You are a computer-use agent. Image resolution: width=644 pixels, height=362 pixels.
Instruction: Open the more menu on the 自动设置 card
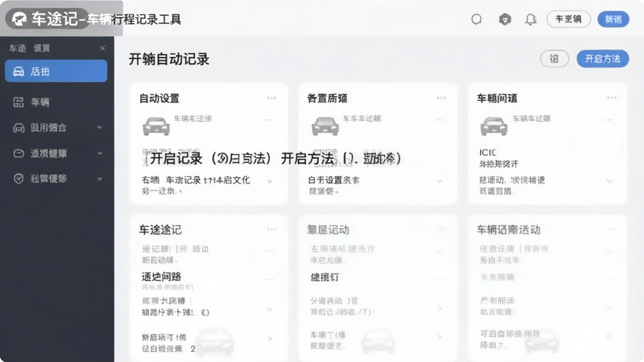pyautogui.click(x=272, y=98)
